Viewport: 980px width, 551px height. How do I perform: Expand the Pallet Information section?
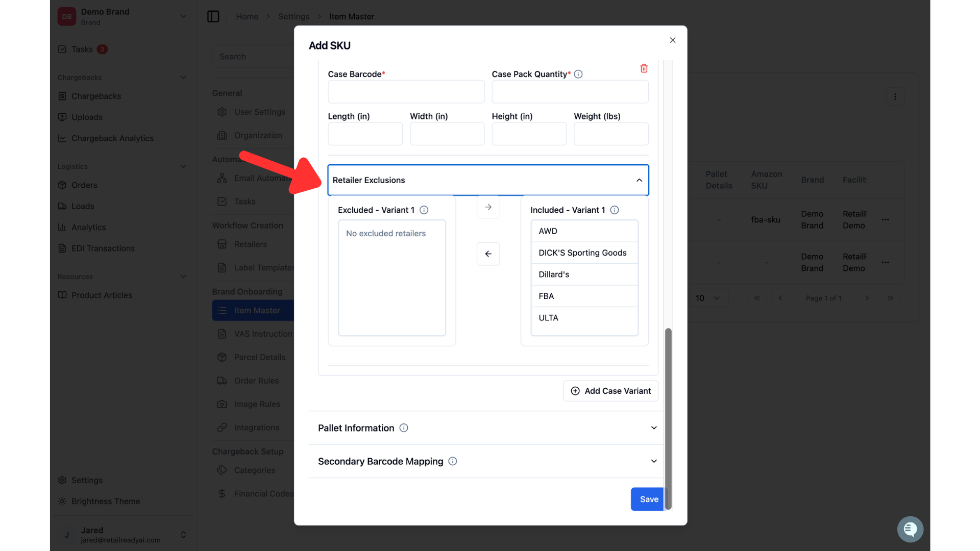(x=487, y=428)
